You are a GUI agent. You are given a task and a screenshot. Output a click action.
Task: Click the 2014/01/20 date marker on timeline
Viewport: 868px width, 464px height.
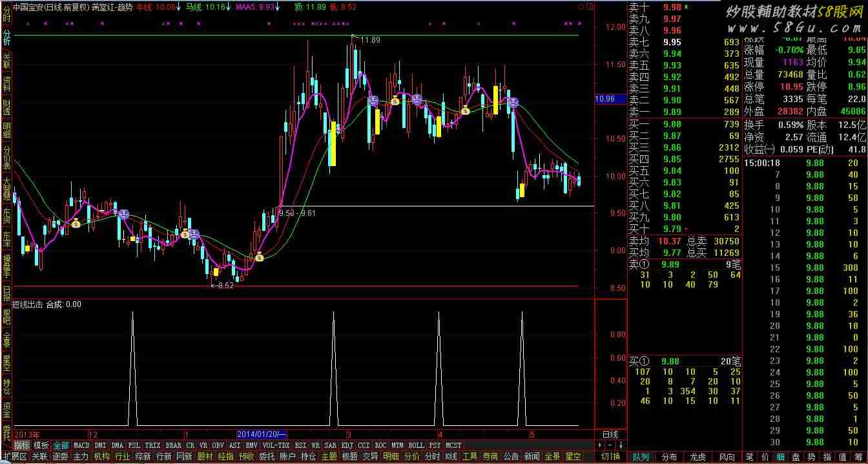click(261, 434)
